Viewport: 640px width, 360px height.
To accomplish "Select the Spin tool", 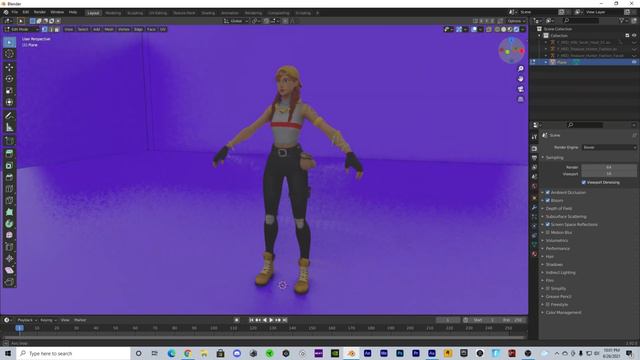I will click(x=9, y=224).
